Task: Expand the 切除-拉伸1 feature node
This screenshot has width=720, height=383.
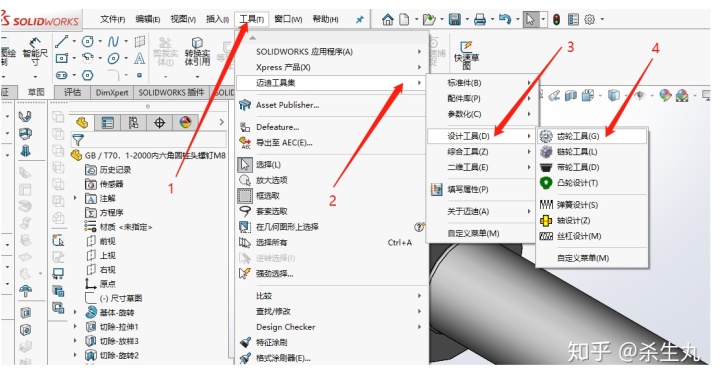Action: click(75, 327)
